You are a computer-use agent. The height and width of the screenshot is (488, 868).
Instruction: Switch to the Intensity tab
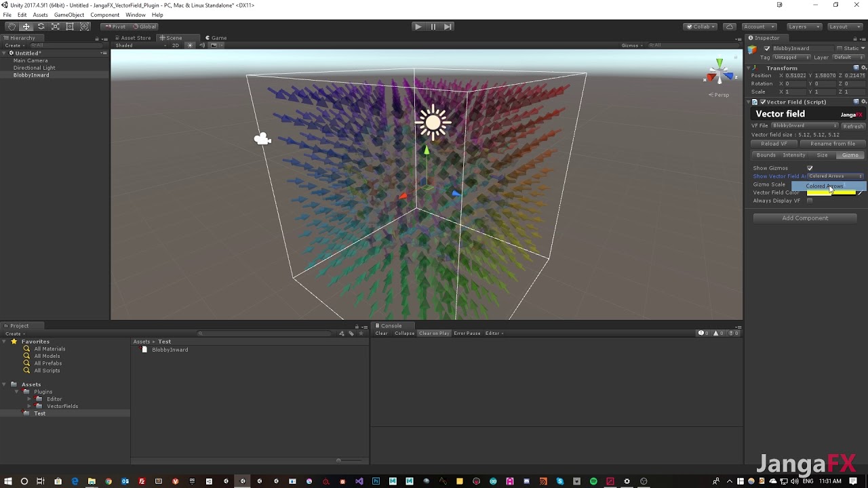click(794, 155)
